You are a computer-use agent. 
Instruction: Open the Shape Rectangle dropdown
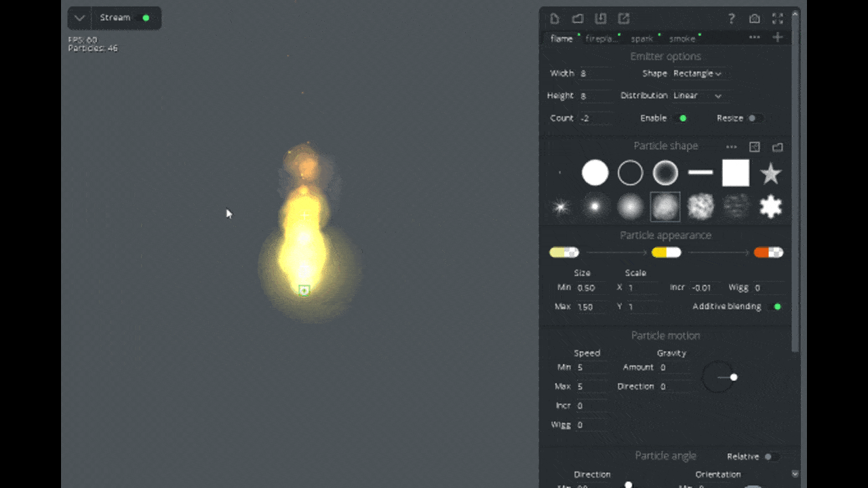[697, 73]
